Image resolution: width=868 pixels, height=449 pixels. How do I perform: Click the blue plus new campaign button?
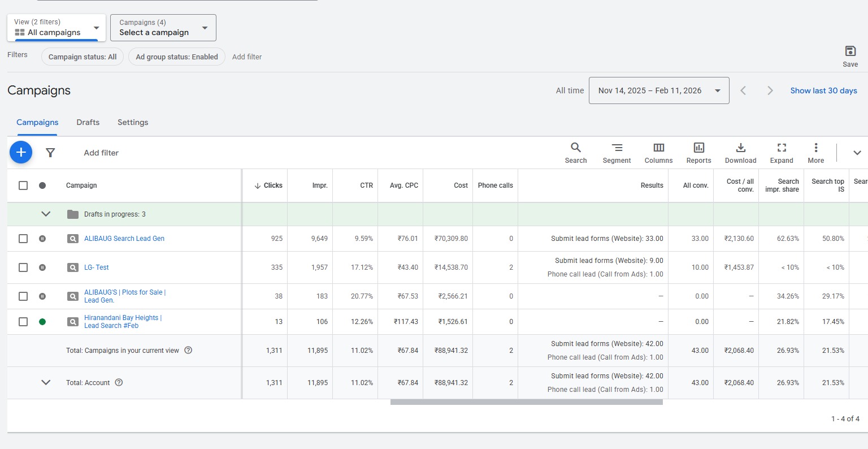21,152
